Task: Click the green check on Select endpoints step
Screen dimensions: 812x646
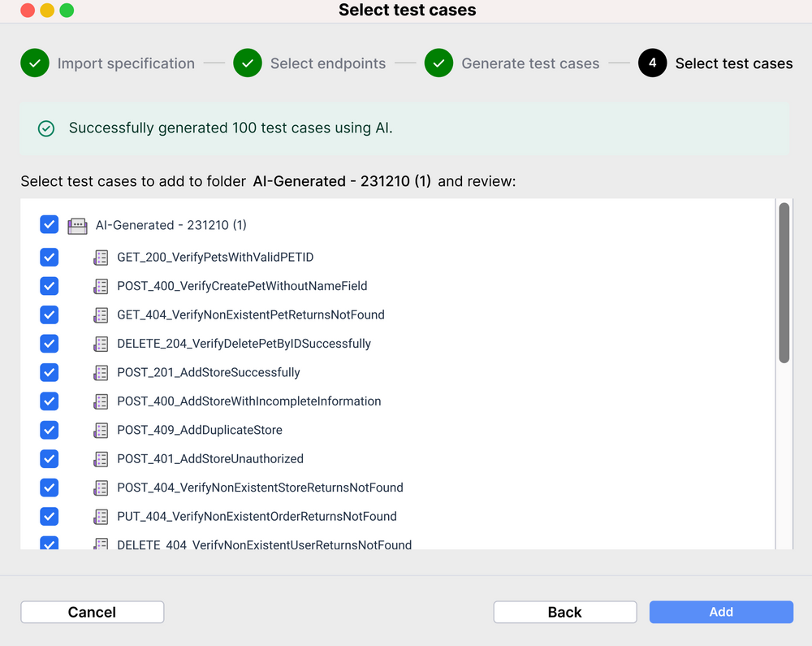Action: tap(248, 63)
